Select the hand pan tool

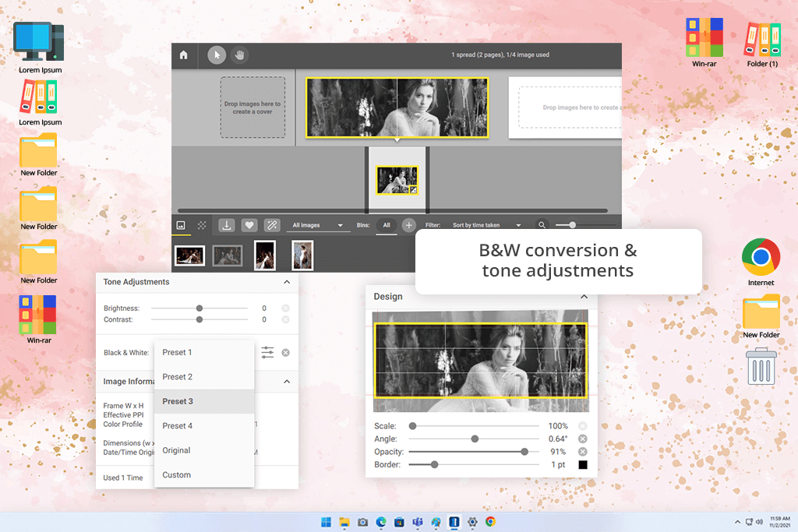[x=239, y=55]
